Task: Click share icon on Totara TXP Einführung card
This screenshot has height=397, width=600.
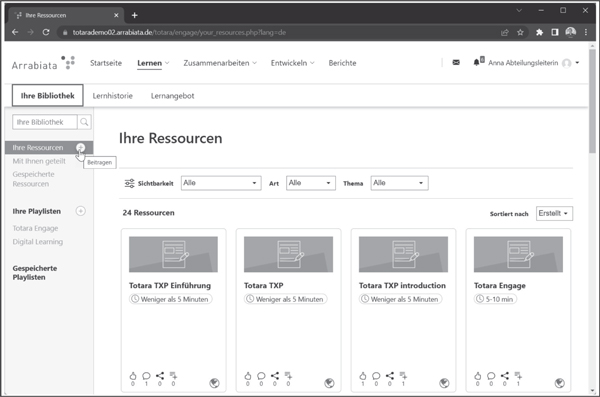Action: tap(160, 376)
